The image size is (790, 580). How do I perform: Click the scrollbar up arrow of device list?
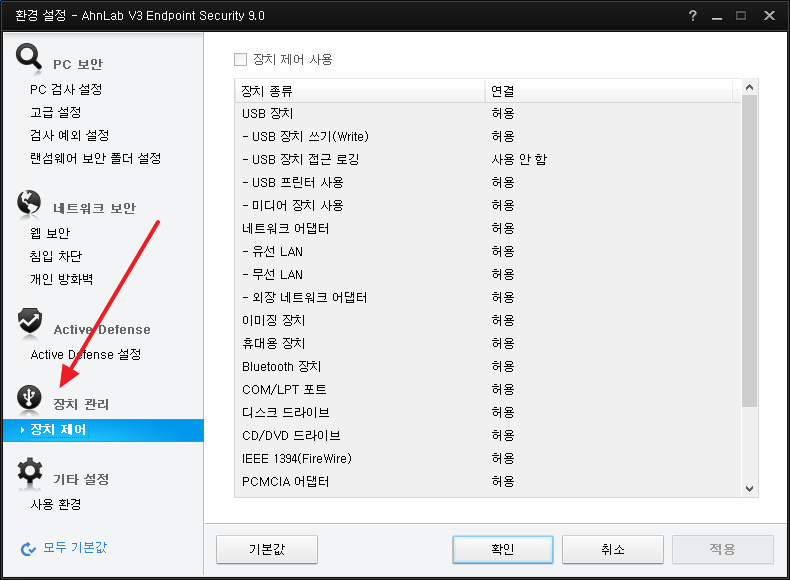[x=750, y=87]
